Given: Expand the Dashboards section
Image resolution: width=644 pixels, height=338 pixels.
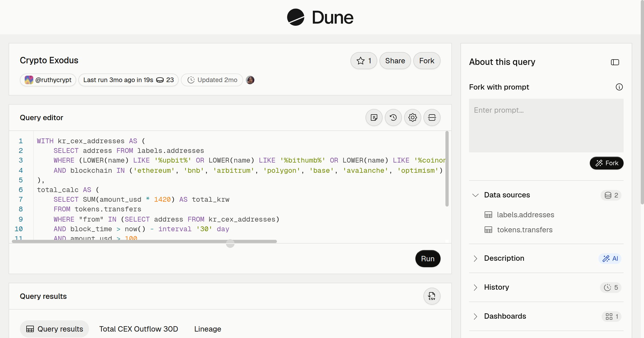Looking at the screenshot, I should pyautogui.click(x=475, y=316).
